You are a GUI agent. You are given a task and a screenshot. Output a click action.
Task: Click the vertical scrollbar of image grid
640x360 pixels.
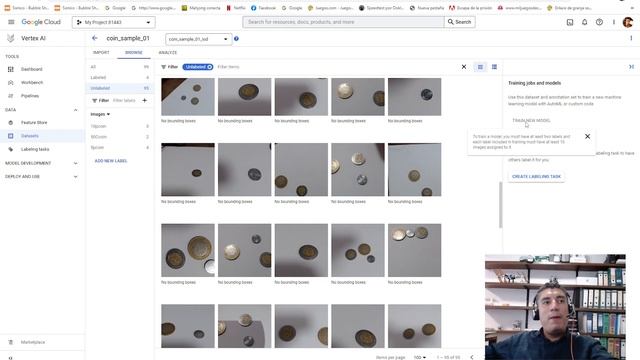pyautogui.click(x=500, y=205)
